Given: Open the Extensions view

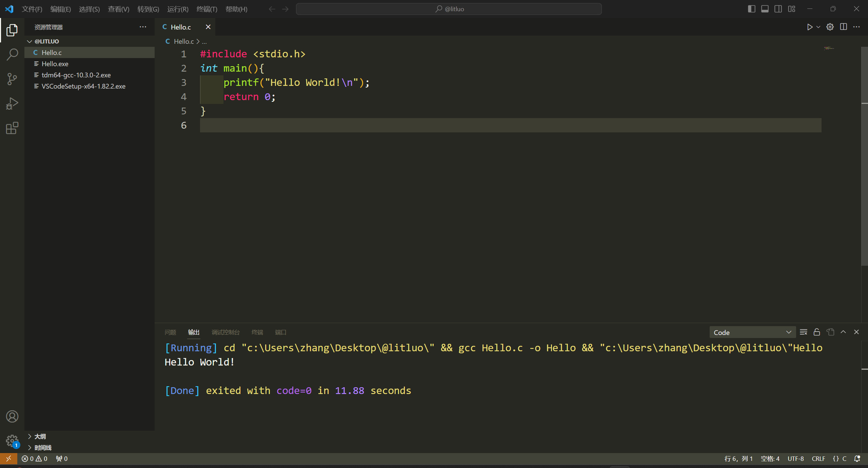Looking at the screenshot, I should click(12, 128).
